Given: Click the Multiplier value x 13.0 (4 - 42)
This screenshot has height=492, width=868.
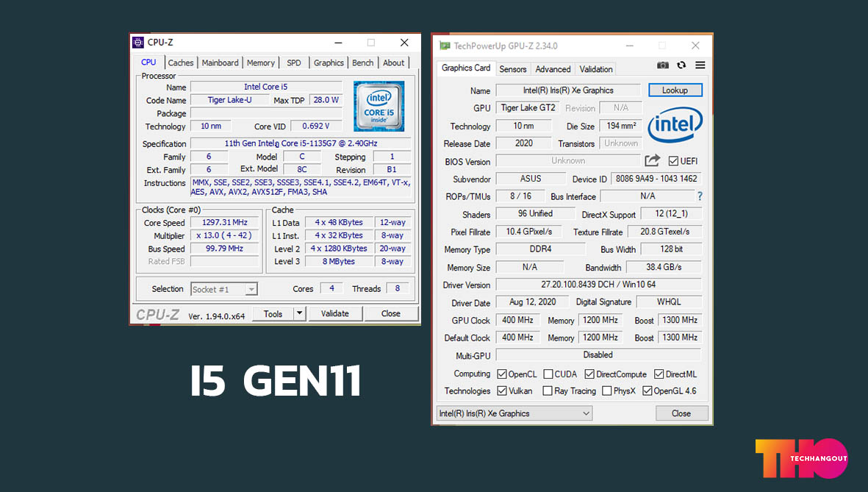Looking at the screenshot, I should (225, 235).
